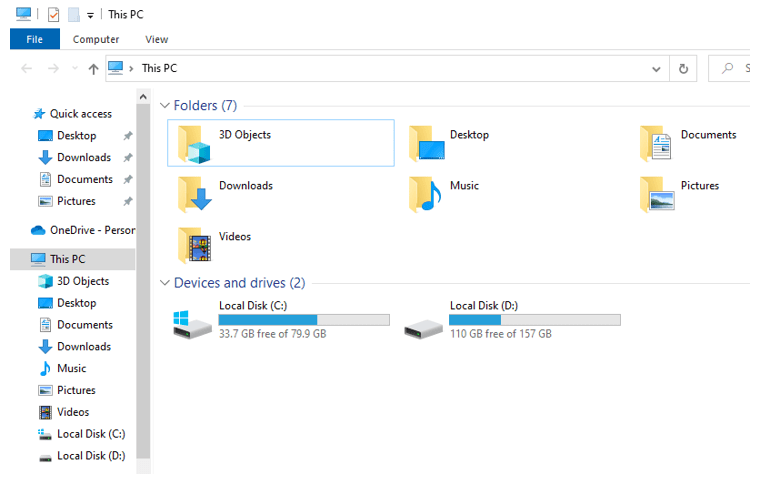Click in the search box

[x=735, y=69]
